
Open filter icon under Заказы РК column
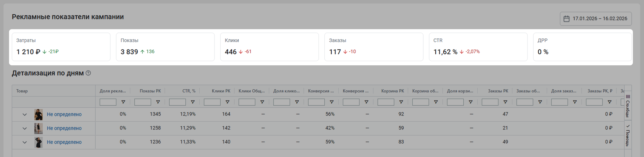[505, 102]
